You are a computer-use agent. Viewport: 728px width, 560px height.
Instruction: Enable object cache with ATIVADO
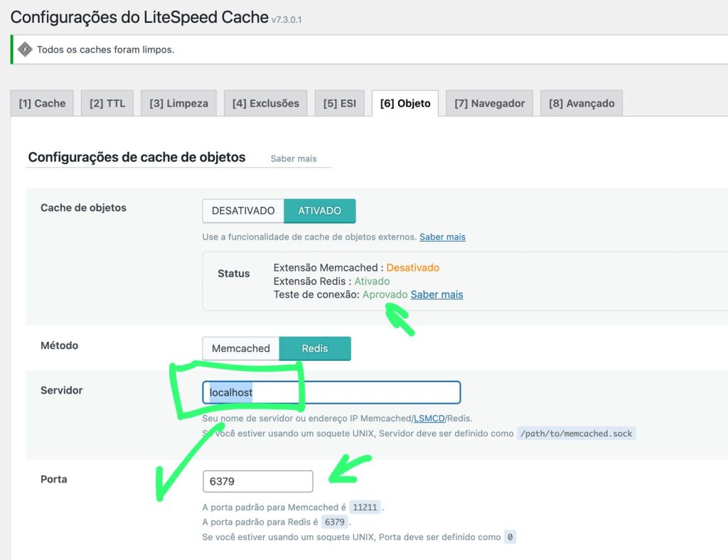319,211
